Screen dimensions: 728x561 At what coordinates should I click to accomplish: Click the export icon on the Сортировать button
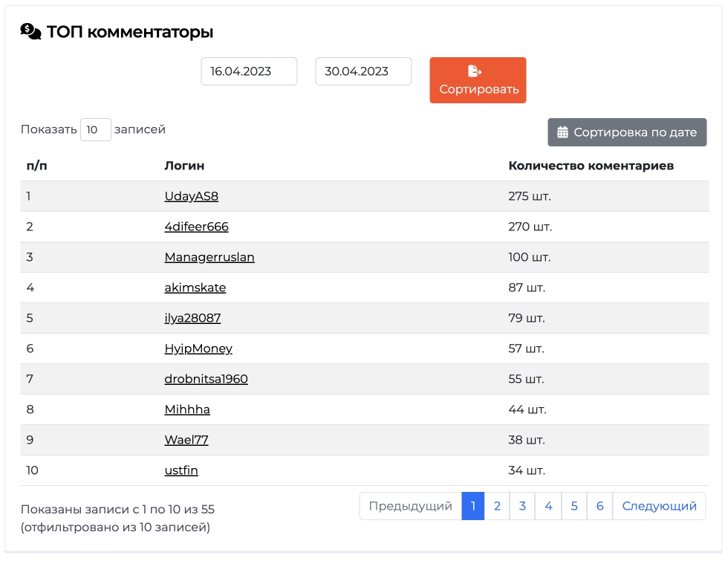coord(475,71)
